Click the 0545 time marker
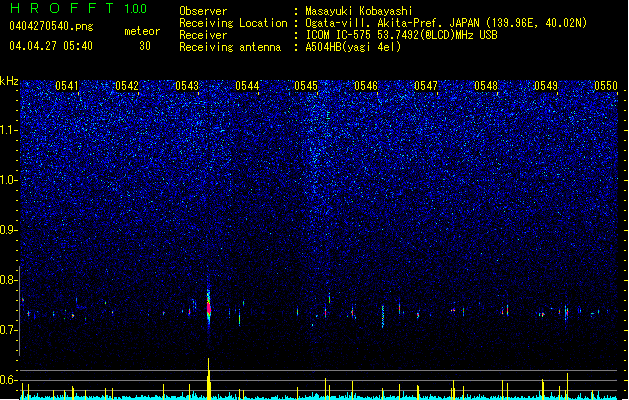This screenshot has height=400, width=629. [306, 86]
